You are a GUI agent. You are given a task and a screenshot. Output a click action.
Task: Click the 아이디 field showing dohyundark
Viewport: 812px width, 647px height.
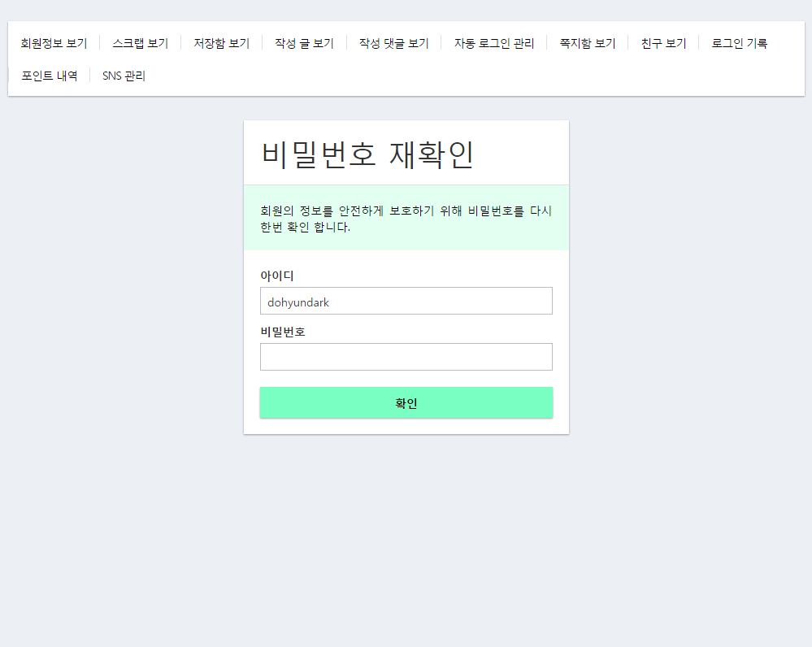[406, 301]
